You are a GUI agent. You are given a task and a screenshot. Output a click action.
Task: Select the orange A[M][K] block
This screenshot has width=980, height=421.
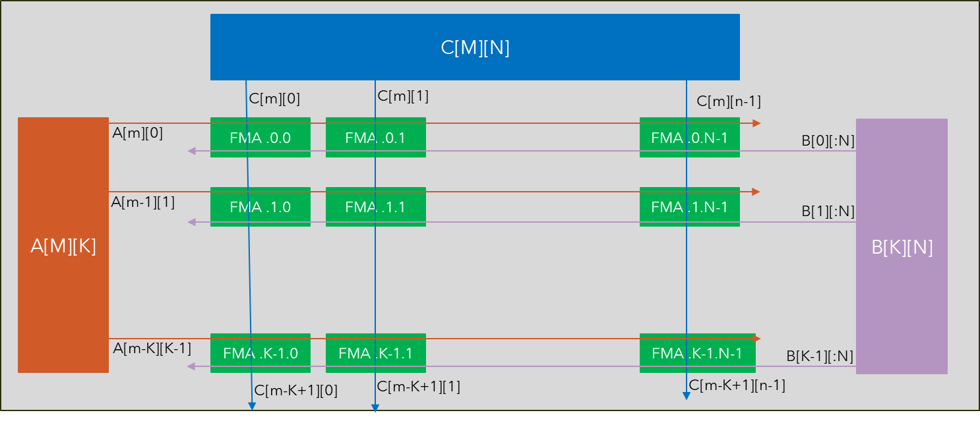pos(63,245)
